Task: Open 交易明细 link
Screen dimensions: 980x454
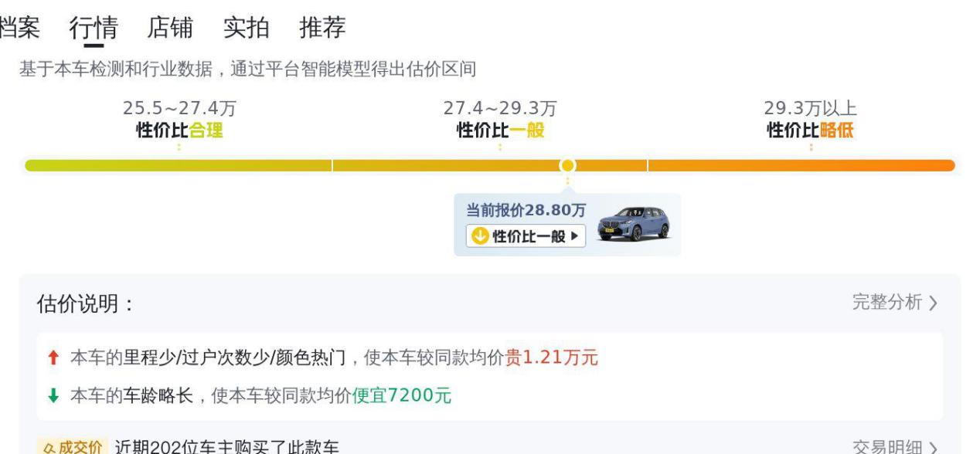Action: pos(887,448)
